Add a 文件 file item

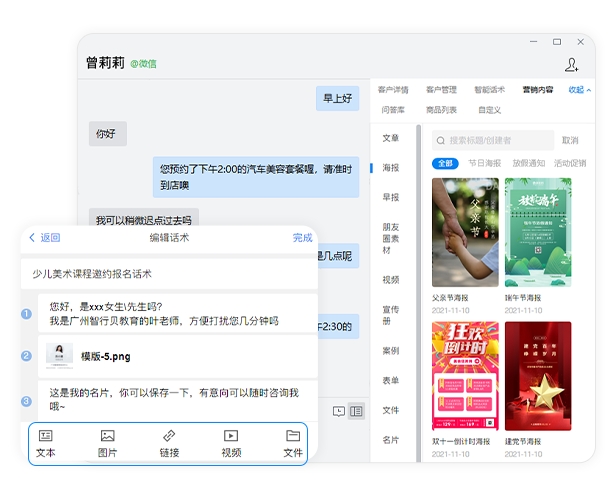pos(293,444)
